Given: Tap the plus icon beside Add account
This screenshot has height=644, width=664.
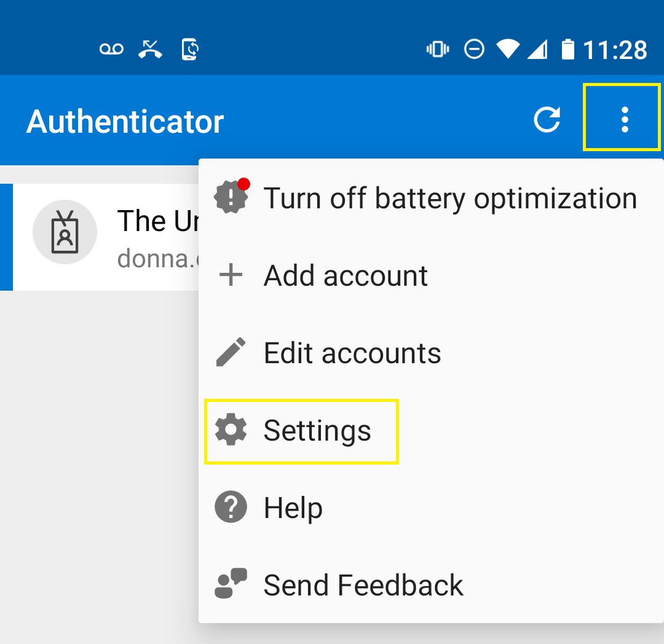Looking at the screenshot, I should [x=231, y=275].
